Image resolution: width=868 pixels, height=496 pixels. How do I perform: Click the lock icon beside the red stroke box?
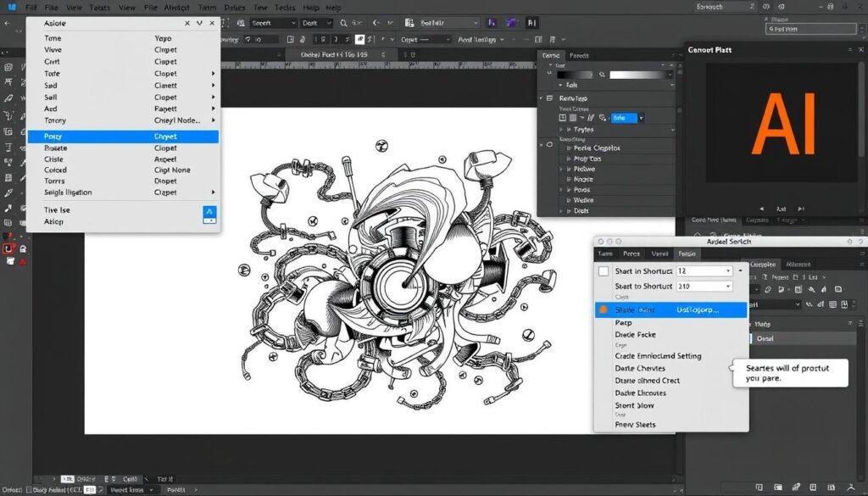[23, 248]
